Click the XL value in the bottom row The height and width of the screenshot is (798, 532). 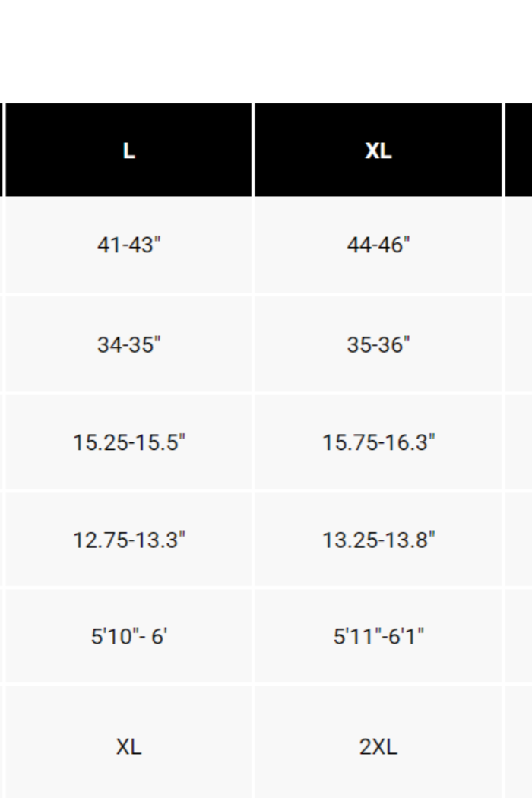pos(128,746)
